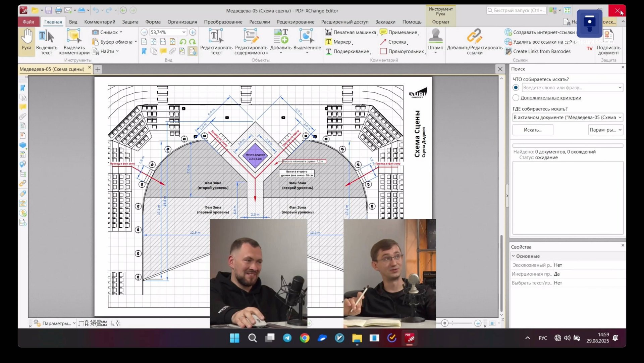Viewport: 644px width, 363px height.
Task: Open the bookmarks icon in the left sidebar
Action: [23, 88]
